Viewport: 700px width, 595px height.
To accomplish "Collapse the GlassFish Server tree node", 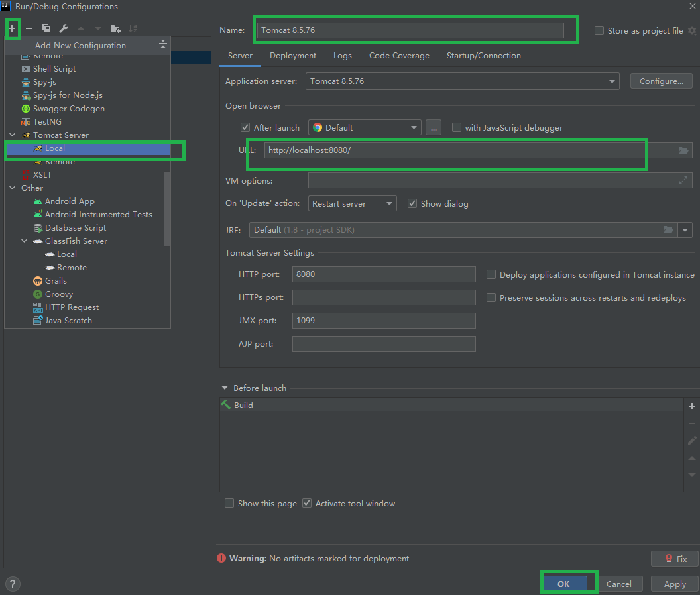I will click(25, 241).
